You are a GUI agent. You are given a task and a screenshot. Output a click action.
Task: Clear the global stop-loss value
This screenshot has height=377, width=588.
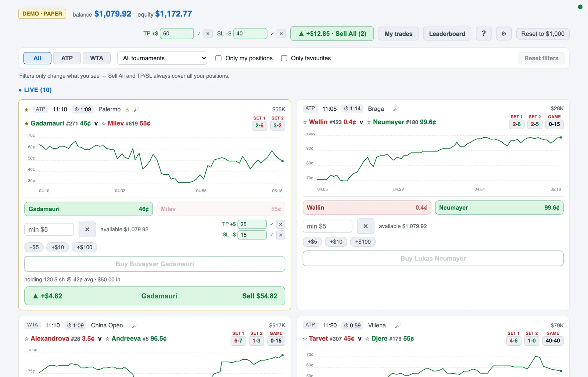(x=281, y=33)
